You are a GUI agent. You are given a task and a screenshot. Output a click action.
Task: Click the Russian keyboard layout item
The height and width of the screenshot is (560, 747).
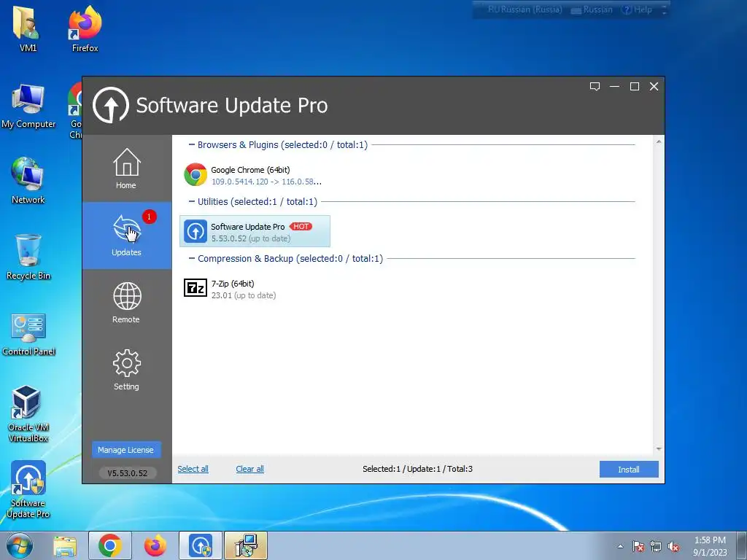pos(592,9)
